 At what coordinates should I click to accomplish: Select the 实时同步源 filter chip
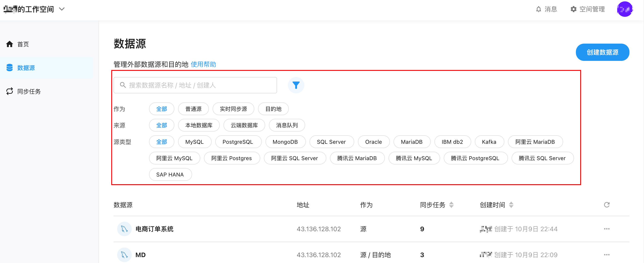point(233,109)
